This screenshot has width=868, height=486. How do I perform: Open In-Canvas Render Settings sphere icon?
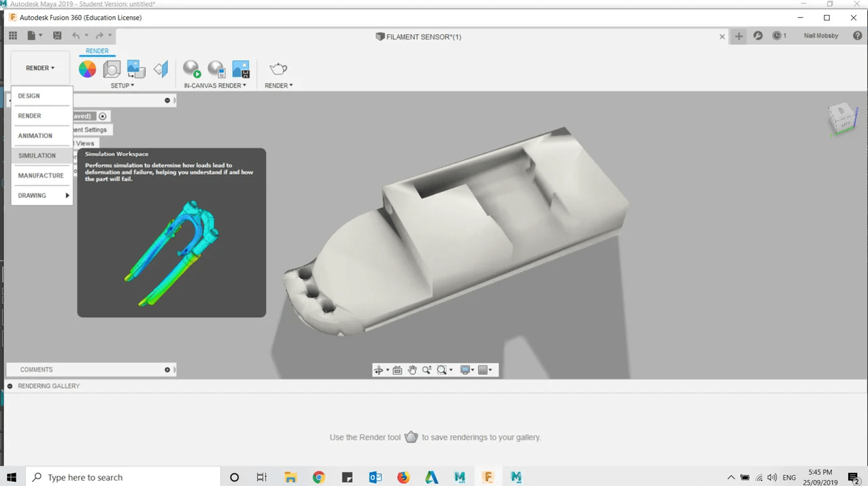(216, 69)
